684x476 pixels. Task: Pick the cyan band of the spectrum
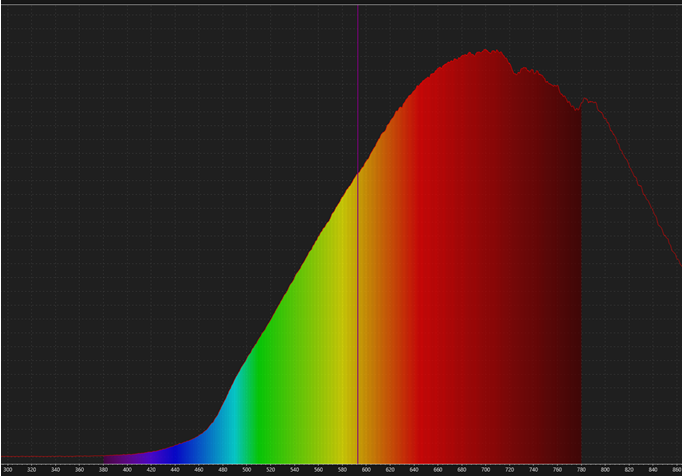tap(225, 420)
